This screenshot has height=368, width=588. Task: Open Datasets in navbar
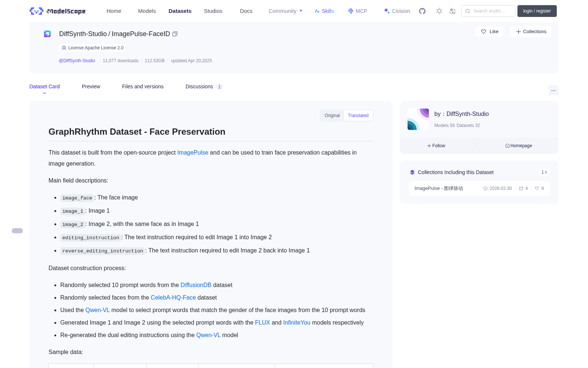[180, 11]
